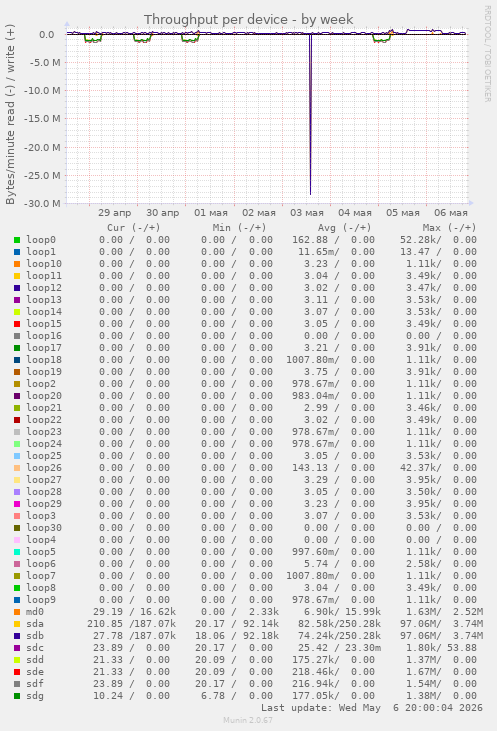Image resolution: width=497 pixels, height=731 pixels.
Task: Click the 'sdf' legend label
Action: [x=35, y=684]
